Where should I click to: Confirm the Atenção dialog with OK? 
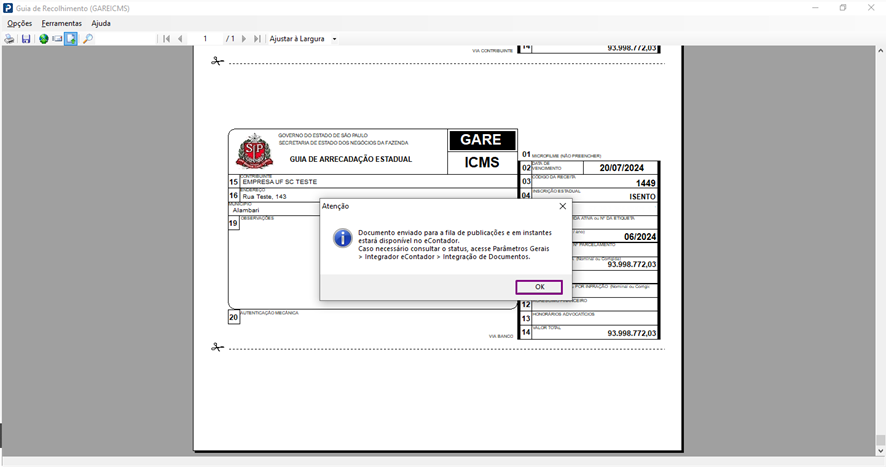point(539,287)
